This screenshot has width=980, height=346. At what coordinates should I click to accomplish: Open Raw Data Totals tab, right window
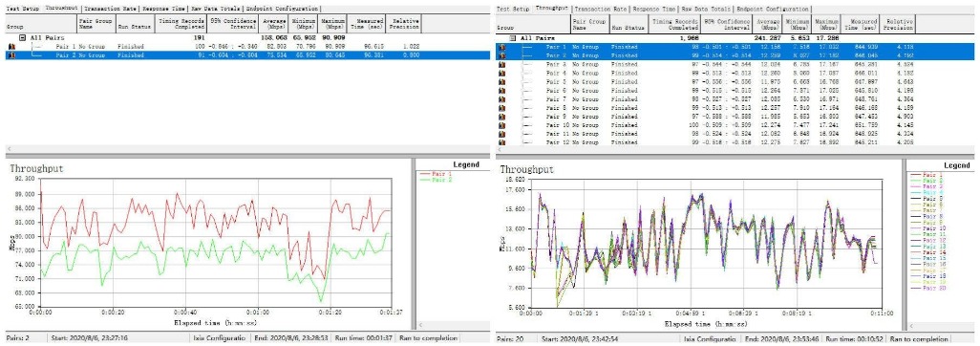coord(707,10)
